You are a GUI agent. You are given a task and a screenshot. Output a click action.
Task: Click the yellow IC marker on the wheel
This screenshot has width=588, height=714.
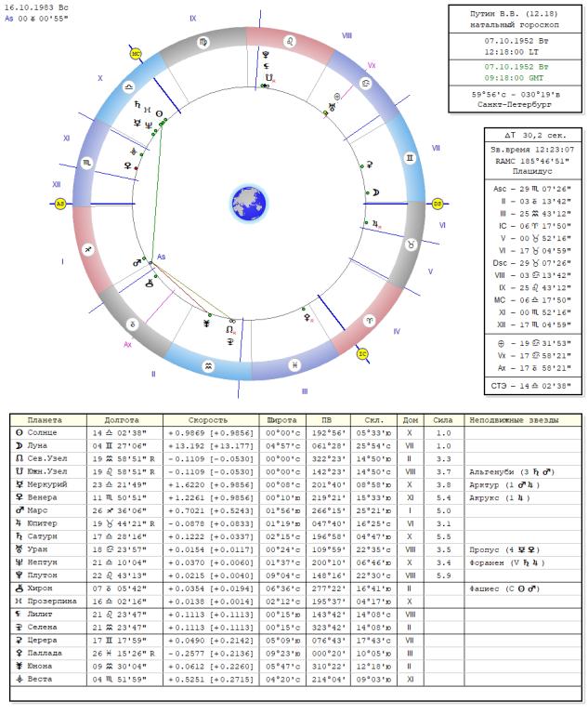click(x=363, y=352)
